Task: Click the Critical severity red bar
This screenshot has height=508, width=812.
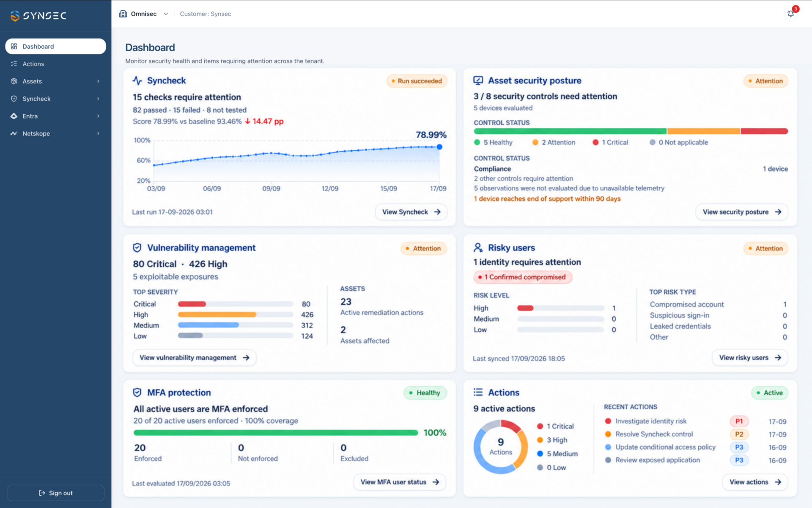Action: pos(192,304)
